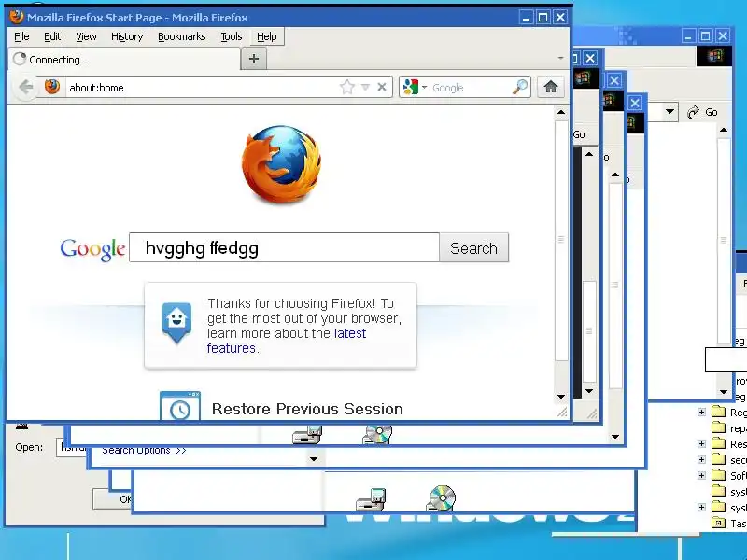Select the Tas folder icon in the tree
The image size is (747, 560).
click(718, 524)
